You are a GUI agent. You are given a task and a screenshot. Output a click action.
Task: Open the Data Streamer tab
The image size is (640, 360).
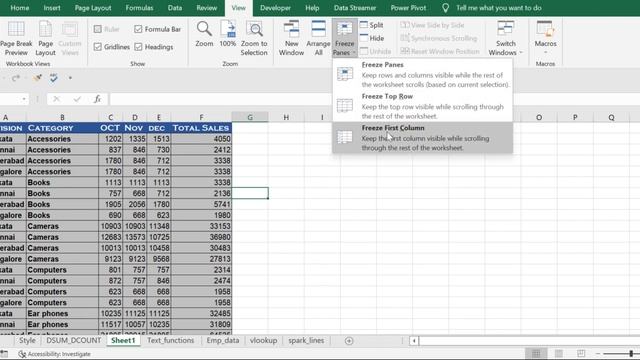[355, 8]
